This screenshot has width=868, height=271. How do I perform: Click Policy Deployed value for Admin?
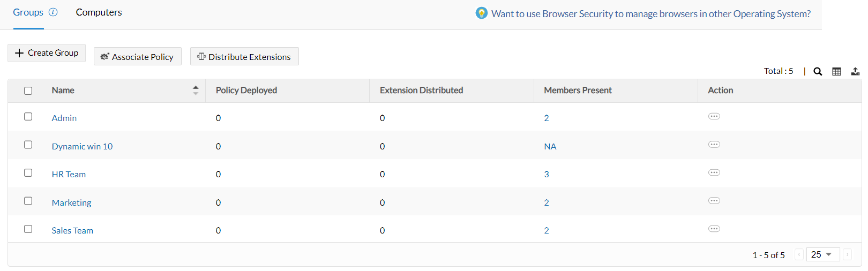[x=218, y=118]
